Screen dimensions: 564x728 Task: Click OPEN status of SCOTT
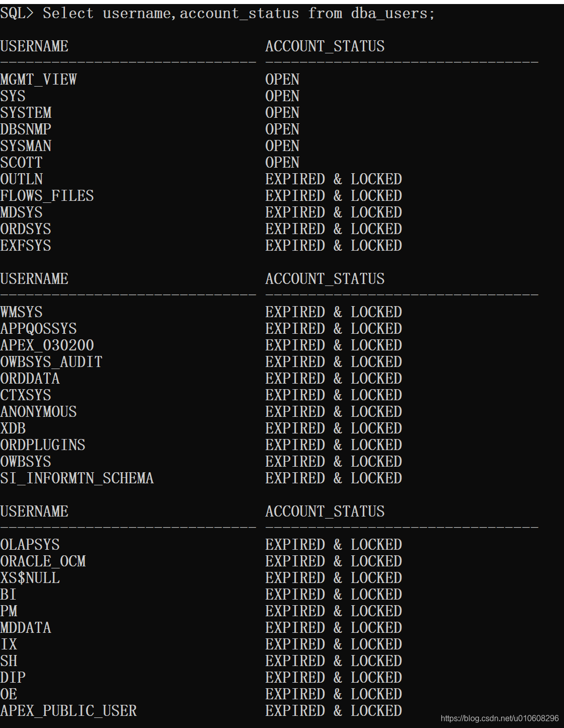tap(282, 163)
